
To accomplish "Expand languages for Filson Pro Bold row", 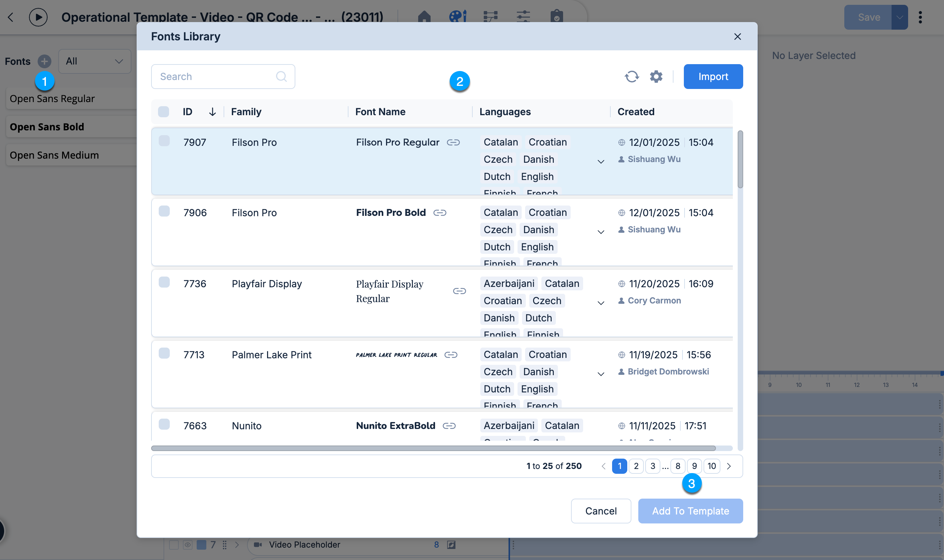I will click(x=601, y=232).
